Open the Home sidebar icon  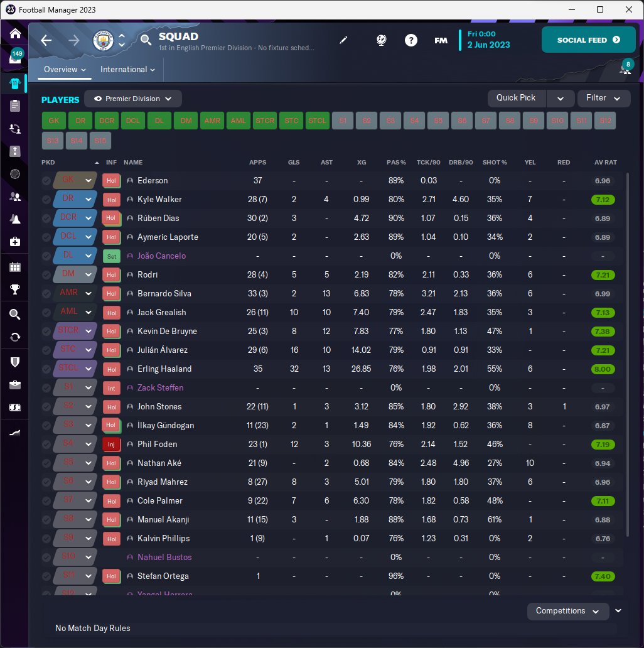click(x=15, y=33)
